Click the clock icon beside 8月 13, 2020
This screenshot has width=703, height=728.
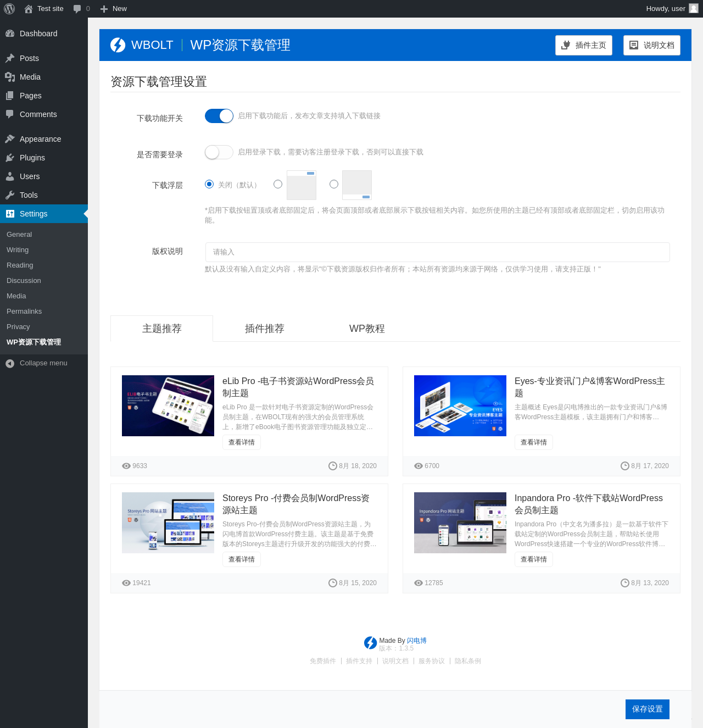(x=625, y=583)
